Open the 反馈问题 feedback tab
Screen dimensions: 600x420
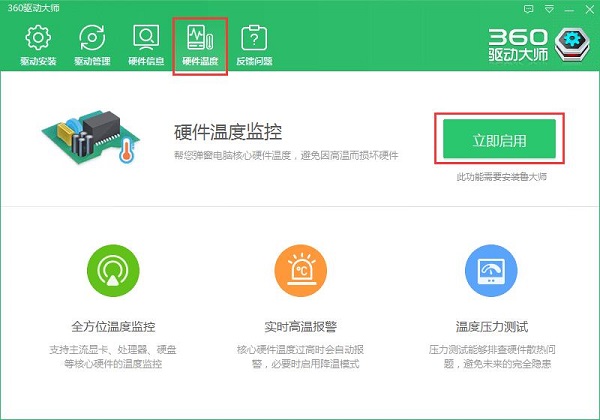tap(254, 45)
